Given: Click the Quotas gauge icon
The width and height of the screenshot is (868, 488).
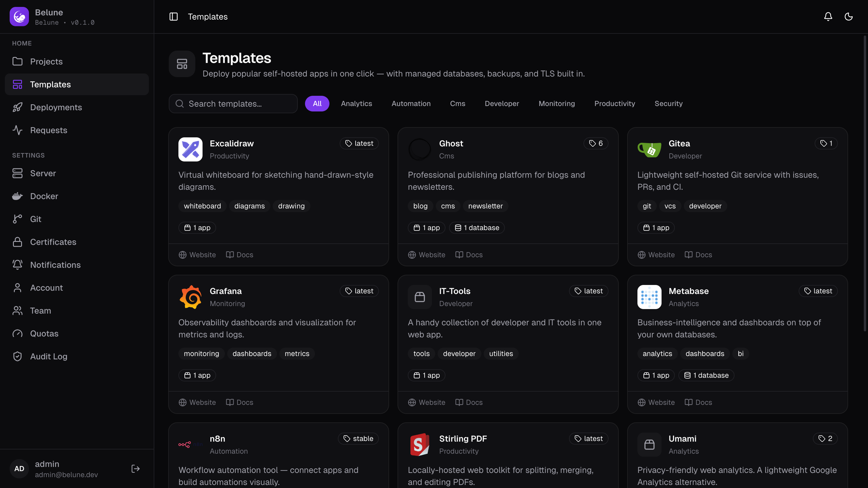Looking at the screenshot, I should pyautogui.click(x=17, y=334).
